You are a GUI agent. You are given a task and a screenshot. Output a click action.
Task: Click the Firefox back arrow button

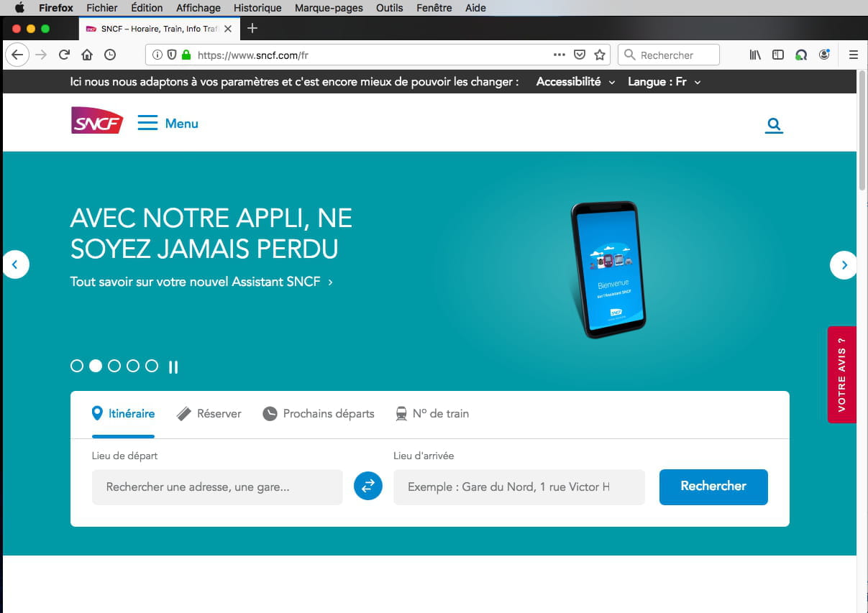coord(17,55)
